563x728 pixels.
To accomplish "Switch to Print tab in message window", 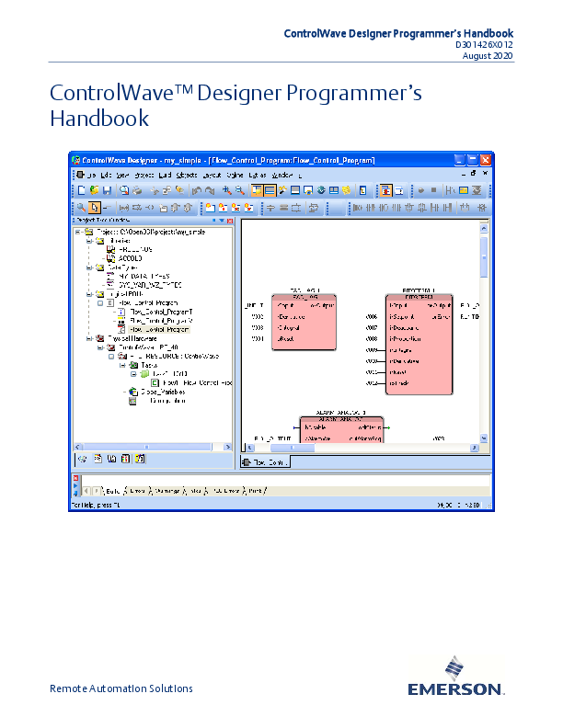I will click(255, 491).
